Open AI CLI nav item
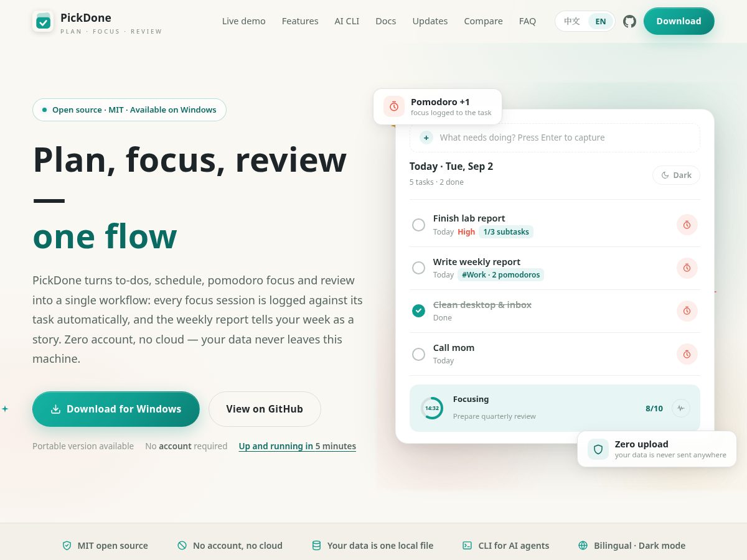This screenshot has width=747, height=560. click(x=347, y=21)
